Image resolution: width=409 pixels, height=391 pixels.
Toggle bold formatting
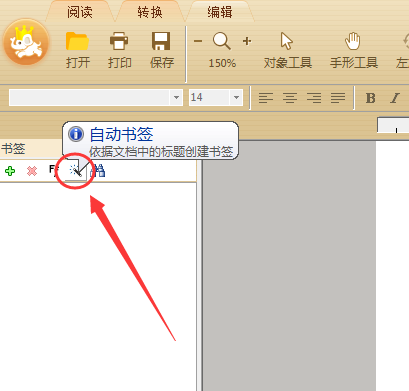click(x=370, y=98)
